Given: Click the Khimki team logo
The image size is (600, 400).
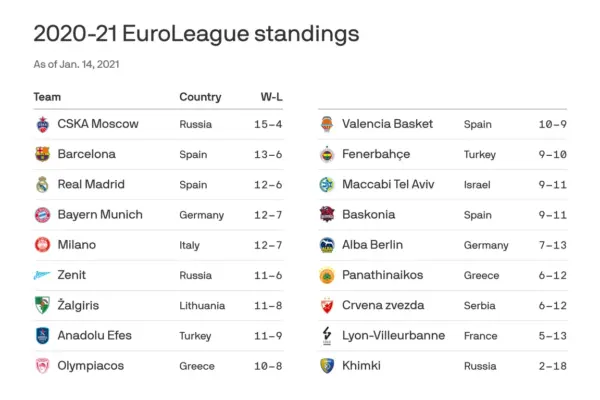Looking at the screenshot, I should pyautogui.click(x=326, y=366).
